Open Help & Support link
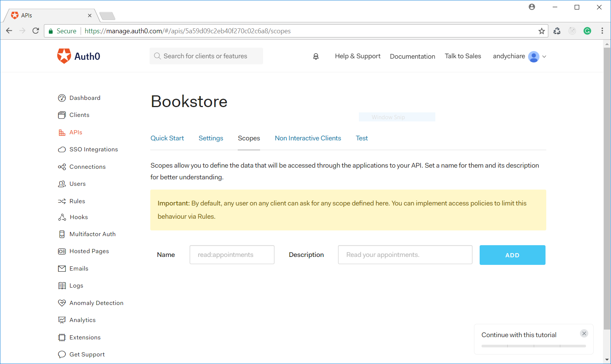This screenshot has height=364, width=611. click(358, 56)
